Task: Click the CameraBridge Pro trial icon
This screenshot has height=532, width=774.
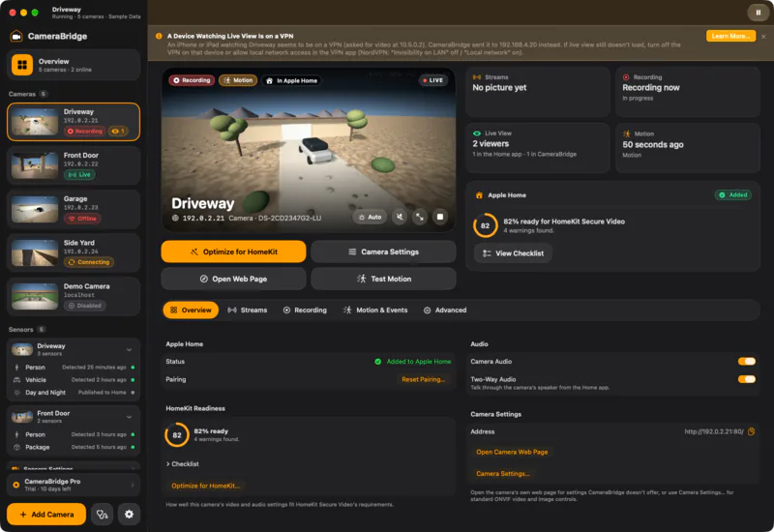Action: tap(16, 486)
